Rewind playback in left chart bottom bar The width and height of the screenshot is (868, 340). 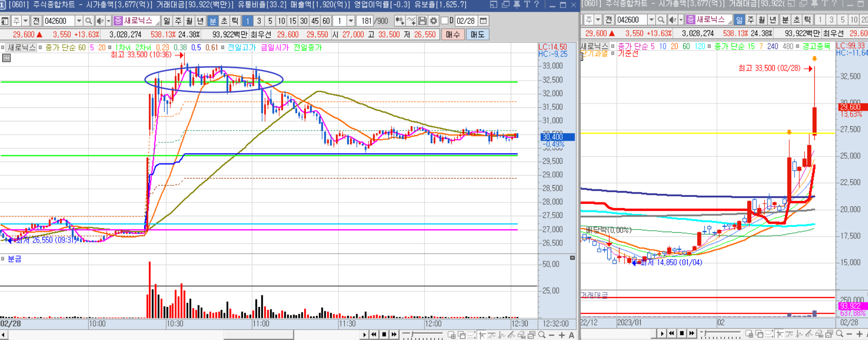tap(374, 335)
